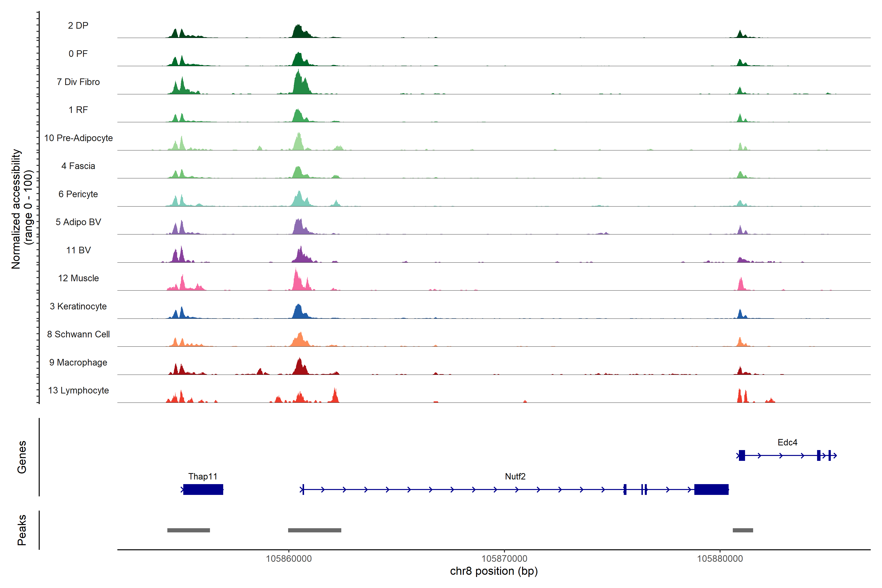
Task: Click the red Lymphocyte peak near Edc4
Action: (x=739, y=397)
